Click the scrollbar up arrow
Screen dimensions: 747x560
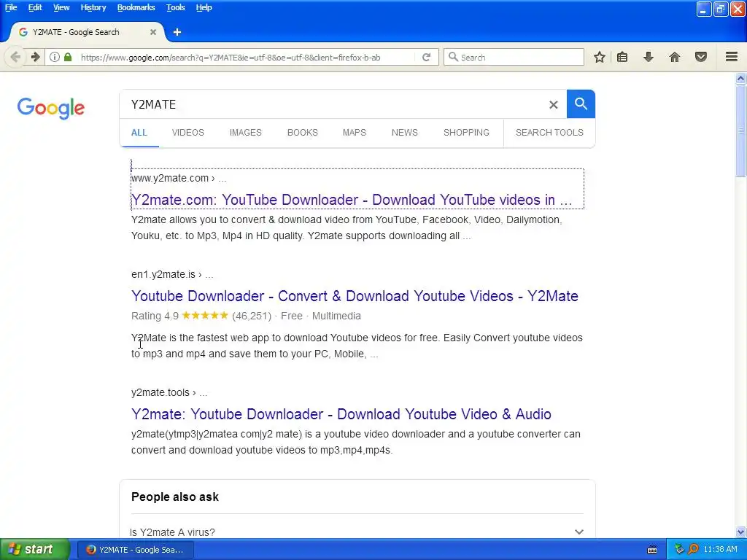pos(741,78)
